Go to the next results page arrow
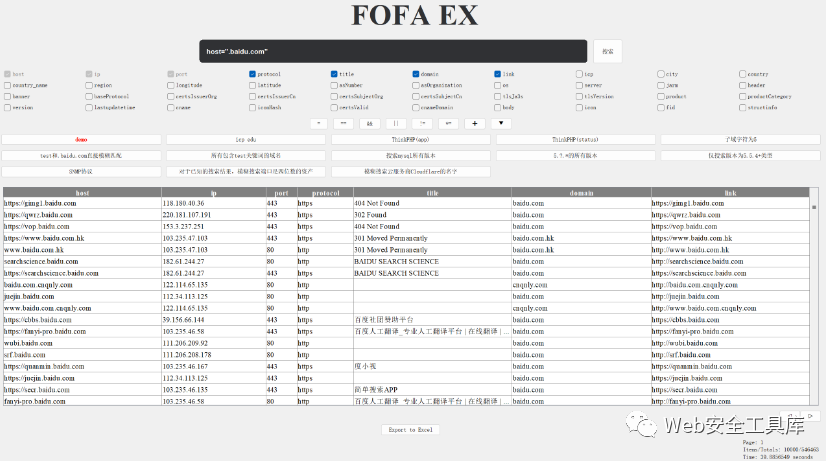831x461 pixels. tap(810, 416)
